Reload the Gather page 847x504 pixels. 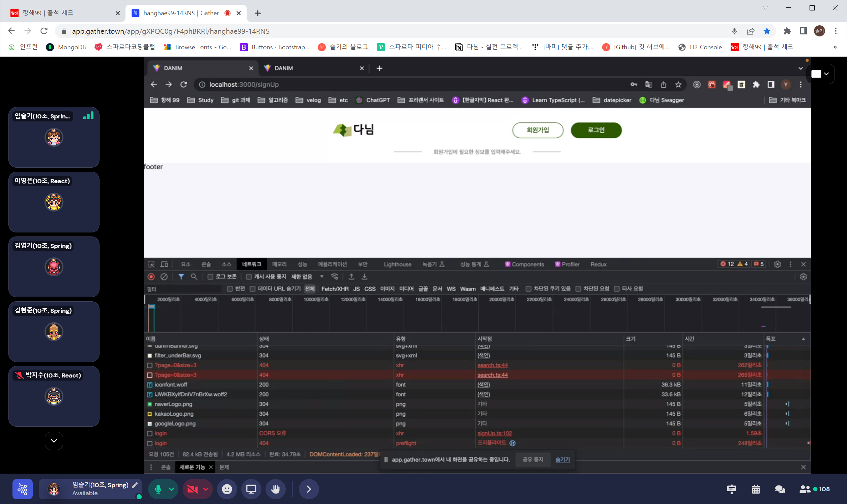pos(44,31)
